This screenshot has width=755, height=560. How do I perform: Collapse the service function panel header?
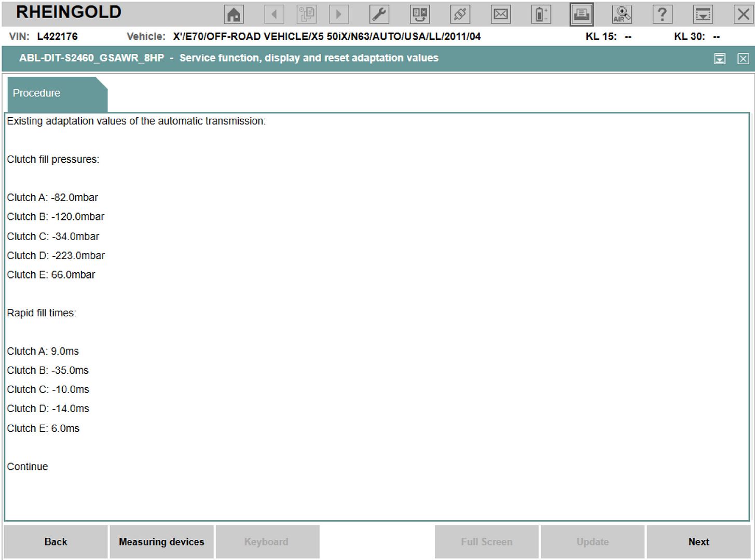pos(720,59)
